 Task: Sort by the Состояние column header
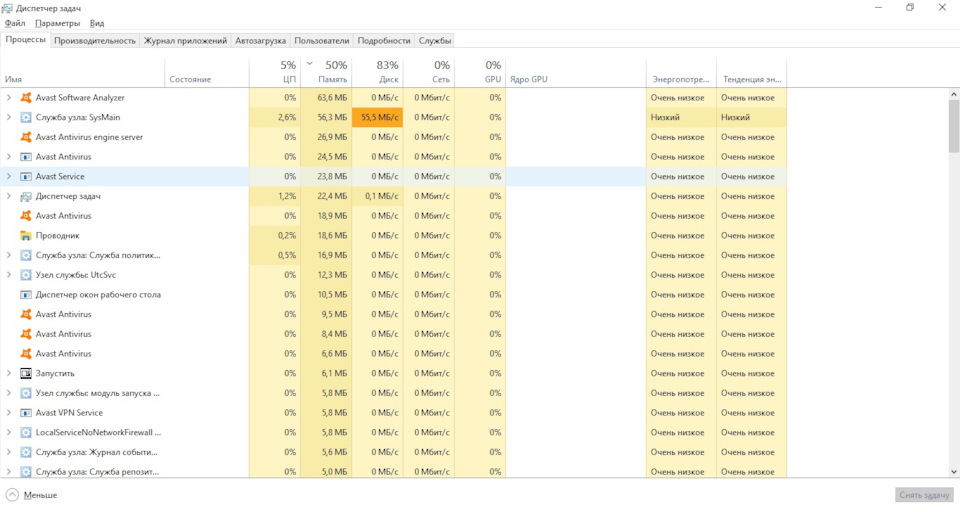(x=207, y=73)
